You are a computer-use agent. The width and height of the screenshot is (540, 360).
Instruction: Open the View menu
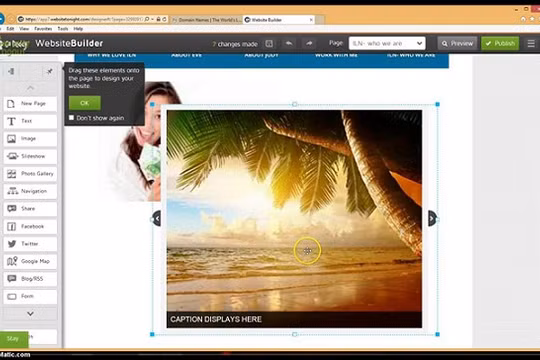pyautogui.click(x=24, y=29)
